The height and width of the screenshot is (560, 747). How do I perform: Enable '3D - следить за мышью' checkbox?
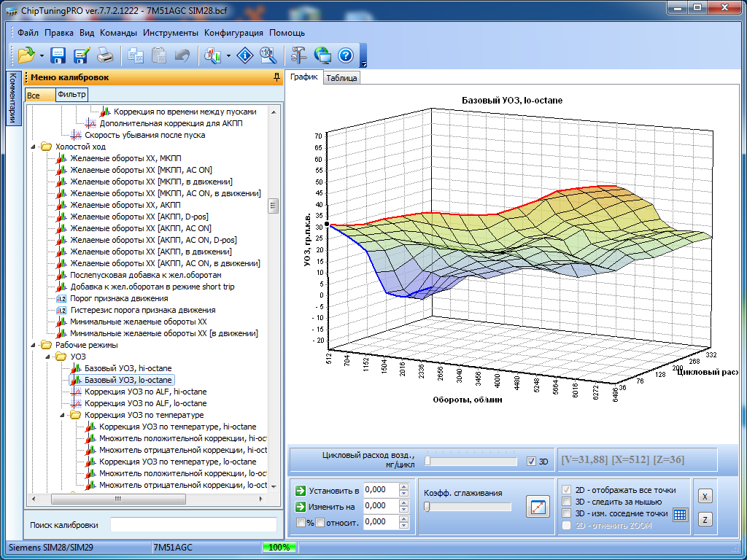tap(566, 502)
